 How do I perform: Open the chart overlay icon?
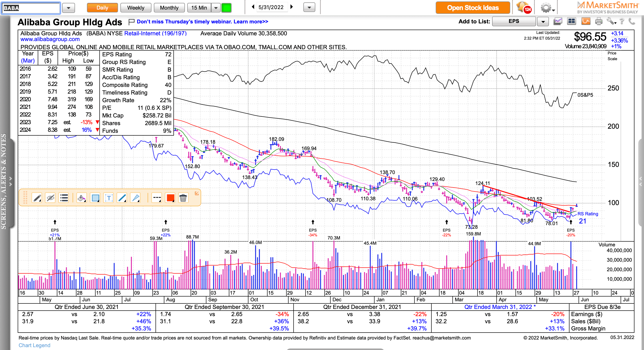[558, 21]
